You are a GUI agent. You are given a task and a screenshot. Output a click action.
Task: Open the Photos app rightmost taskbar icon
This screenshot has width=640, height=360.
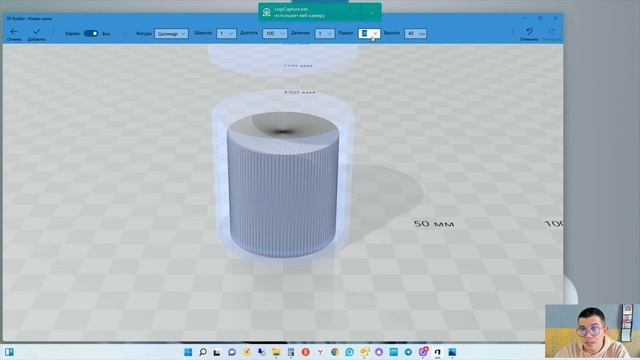coord(452,352)
